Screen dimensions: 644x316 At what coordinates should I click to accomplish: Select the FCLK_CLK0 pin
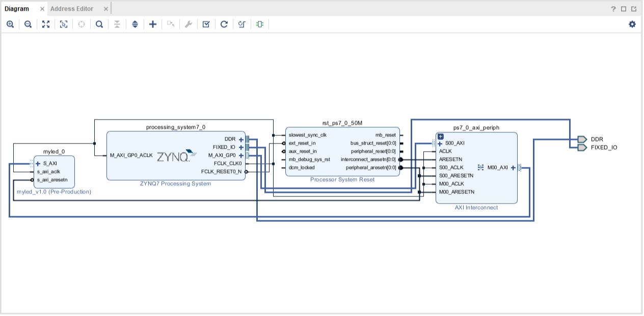[228, 164]
